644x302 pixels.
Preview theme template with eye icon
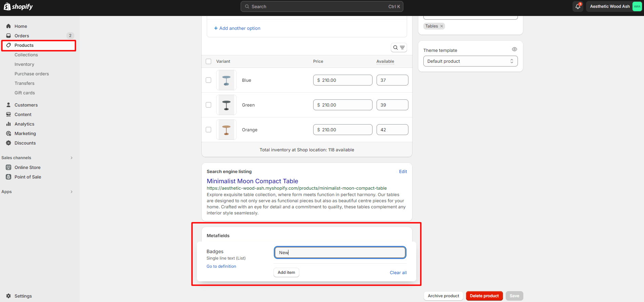click(514, 50)
